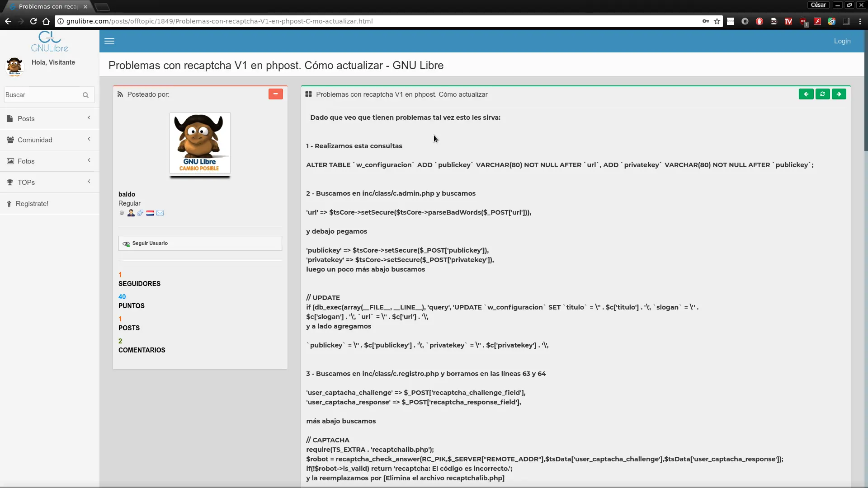Viewport: 868px width, 488px height.
Task: Click the browser back arrow
Action: 8,21
